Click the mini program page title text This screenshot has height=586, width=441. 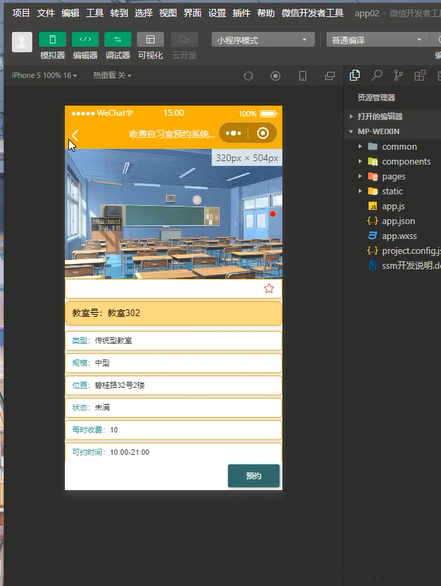[172, 134]
